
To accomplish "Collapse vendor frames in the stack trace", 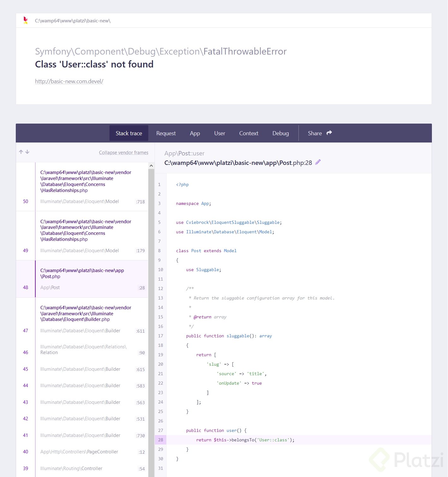I will click(x=123, y=152).
